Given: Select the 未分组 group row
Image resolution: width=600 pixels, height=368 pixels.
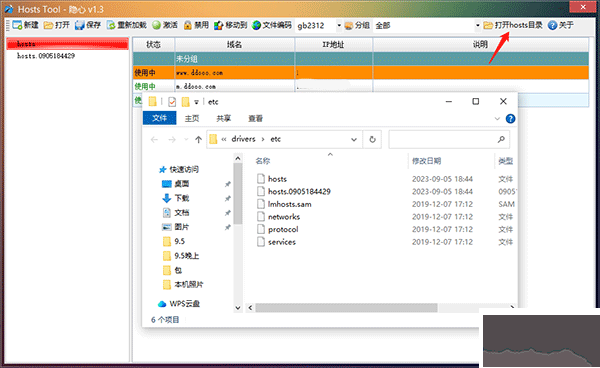Looking at the screenshot, I should pos(360,59).
